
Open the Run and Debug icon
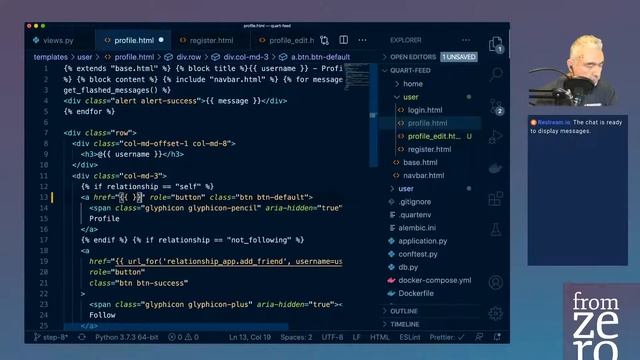point(496,137)
